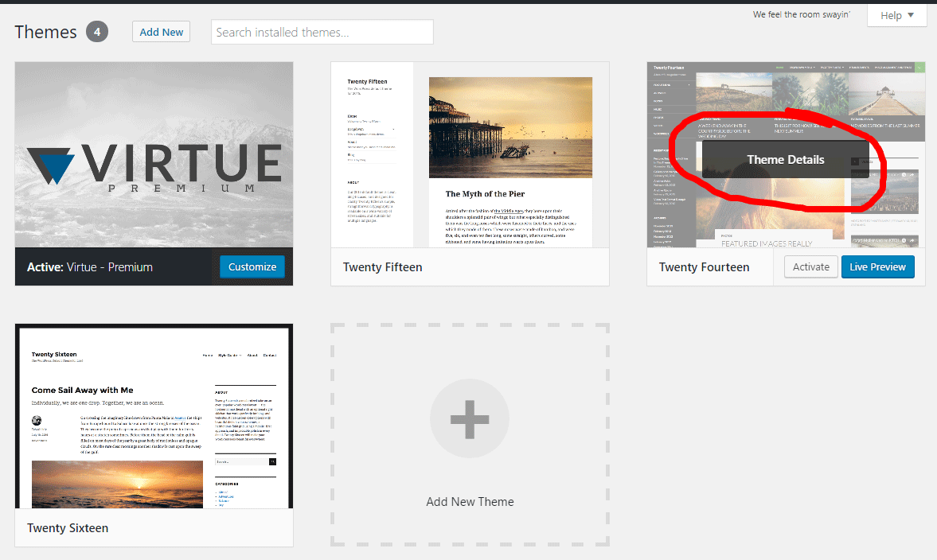Select the Twenty Sixteen theme thumbnail

[x=153, y=415]
